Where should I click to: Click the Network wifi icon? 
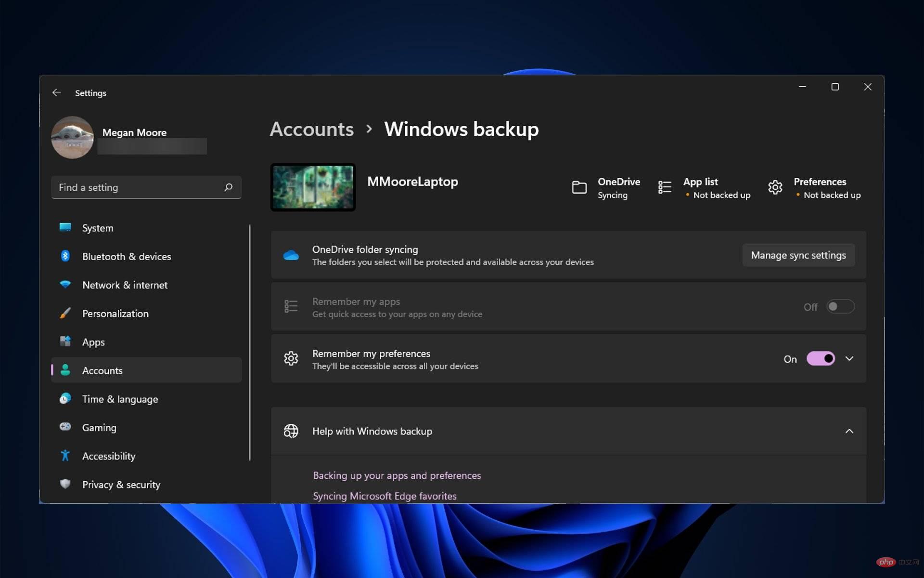coord(65,284)
